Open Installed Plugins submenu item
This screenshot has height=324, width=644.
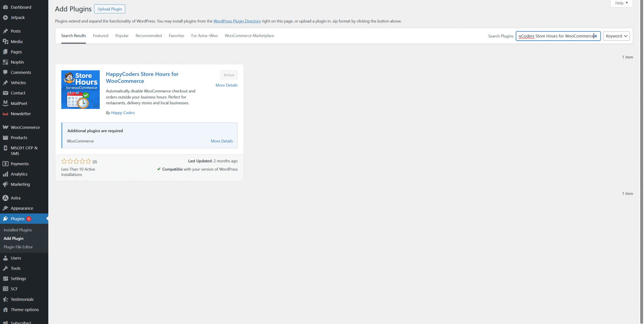click(x=18, y=230)
